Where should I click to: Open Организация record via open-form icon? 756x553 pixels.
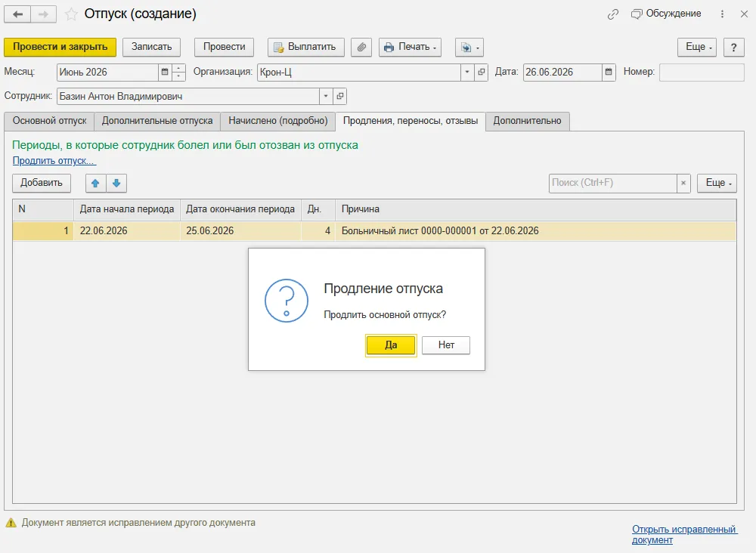(x=481, y=73)
